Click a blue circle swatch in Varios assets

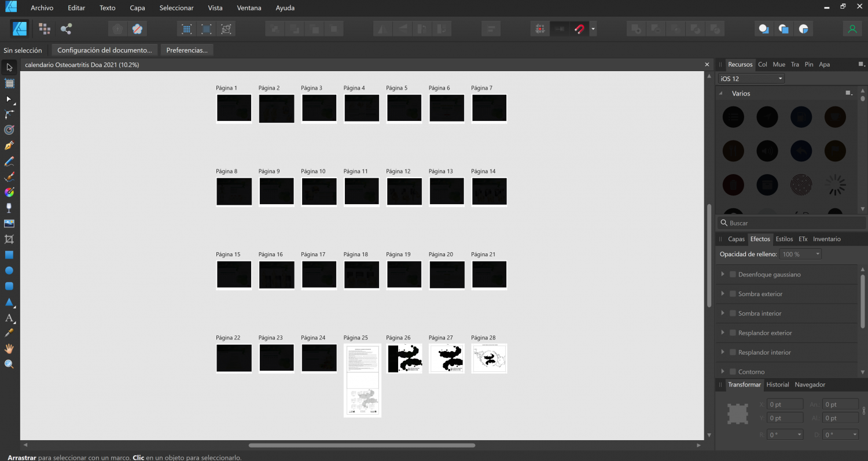click(801, 116)
